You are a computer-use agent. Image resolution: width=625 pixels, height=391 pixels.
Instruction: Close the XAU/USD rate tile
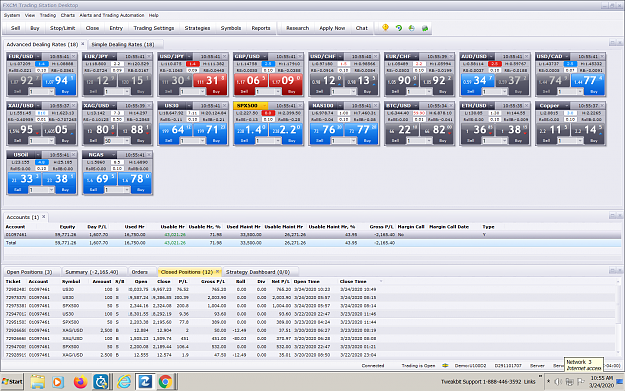(73, 106)
